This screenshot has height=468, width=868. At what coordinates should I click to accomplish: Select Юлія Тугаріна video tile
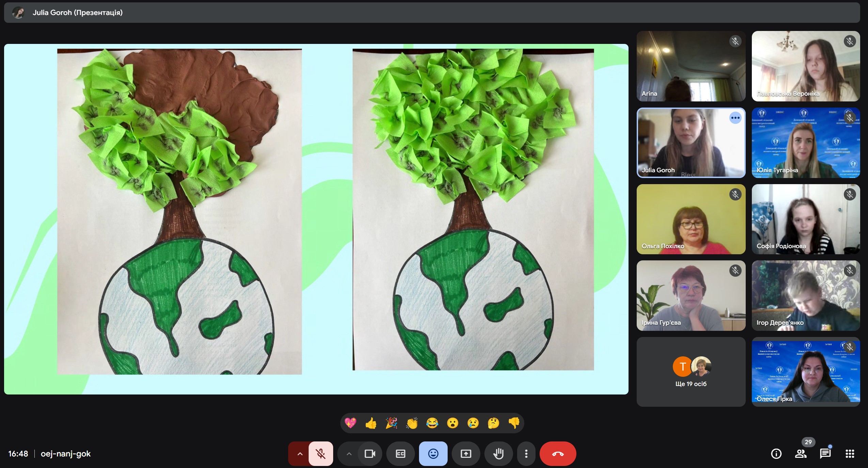(x=806, y=143)
